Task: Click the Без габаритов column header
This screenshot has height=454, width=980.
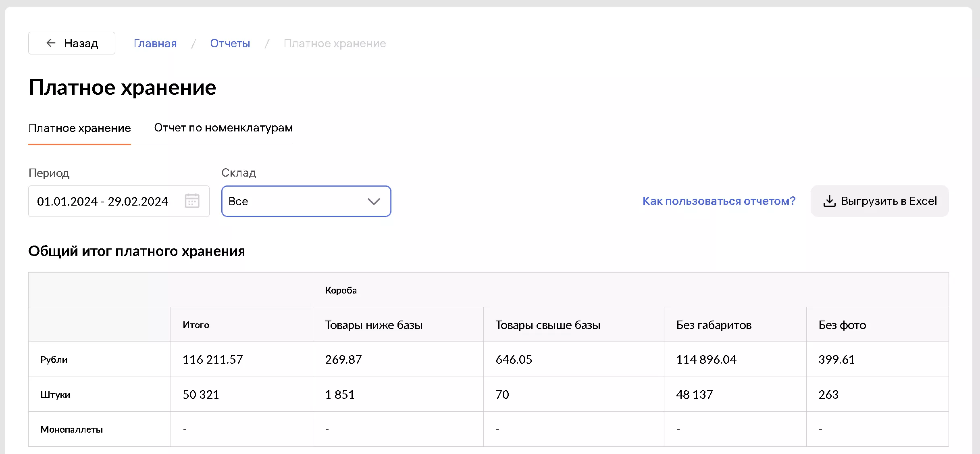Action: [x=714, y=325]
